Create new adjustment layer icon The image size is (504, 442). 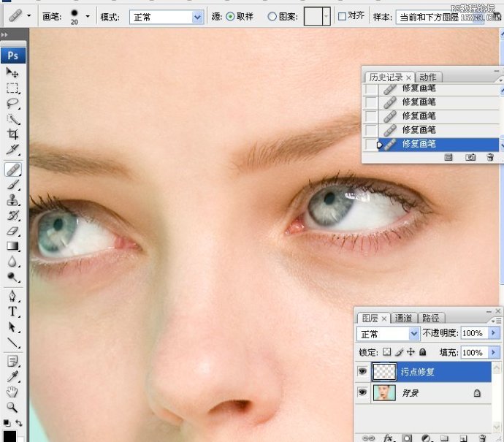[426, 438]
